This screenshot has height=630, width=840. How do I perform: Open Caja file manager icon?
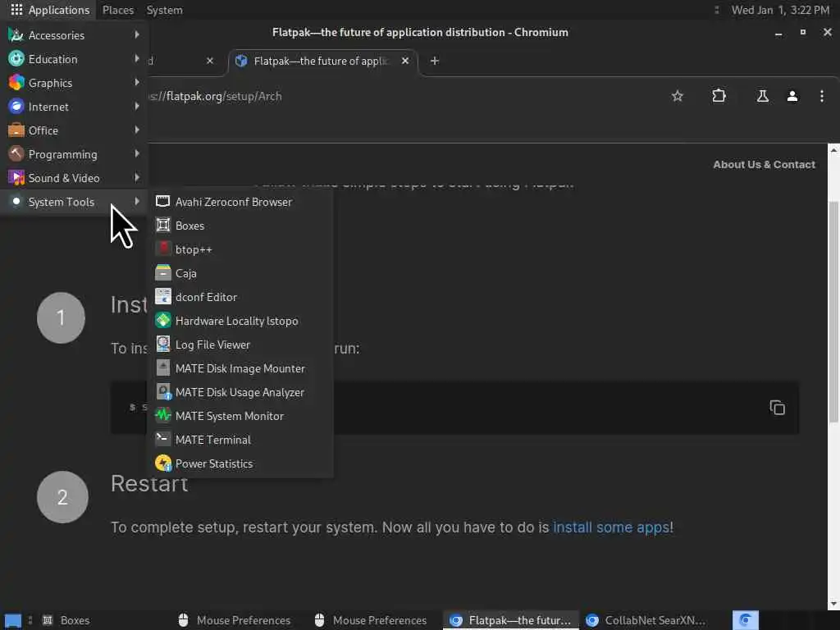pyautogui.click(x=163, y=272)
